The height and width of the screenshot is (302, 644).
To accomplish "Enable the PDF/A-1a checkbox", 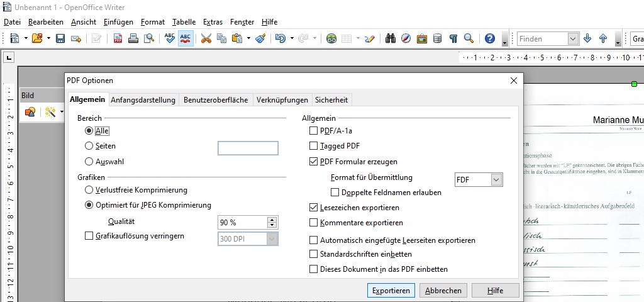I will (313, 131).
